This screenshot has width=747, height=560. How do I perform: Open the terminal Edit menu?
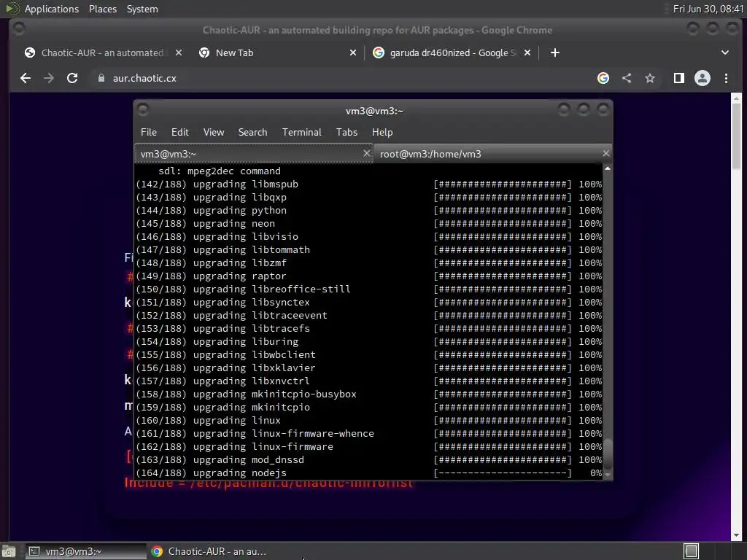pyautogui.click(x=180, y=133)
